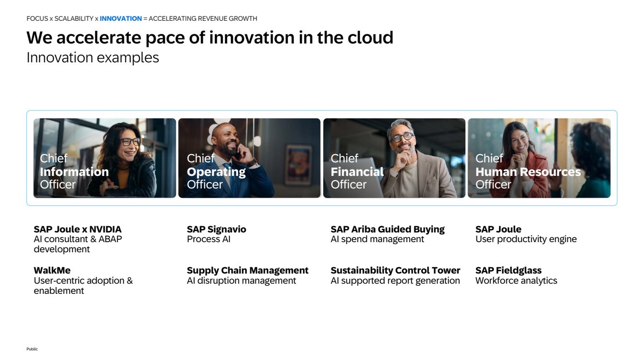Click the SAP Fieldglass heading
Viewport: 644px width, 362px height.
click(508, 270)
